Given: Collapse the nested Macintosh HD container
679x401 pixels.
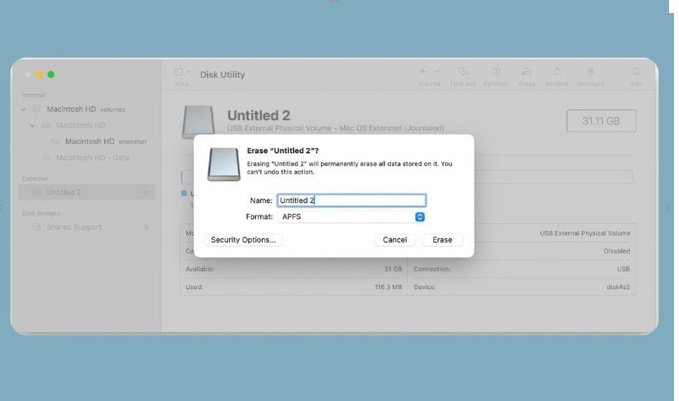Looking at the screenshot, I should (x=34, y=125).
